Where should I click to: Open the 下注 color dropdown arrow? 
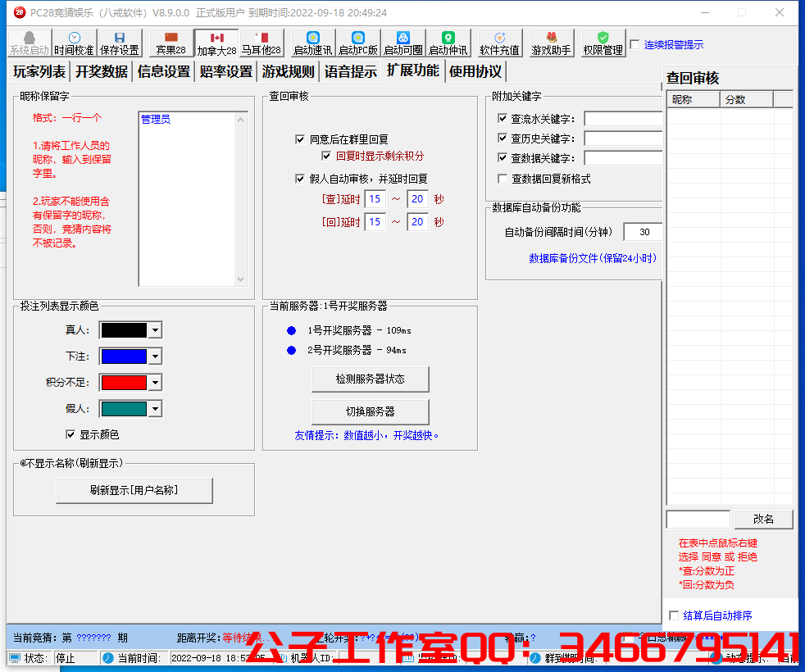155,356
